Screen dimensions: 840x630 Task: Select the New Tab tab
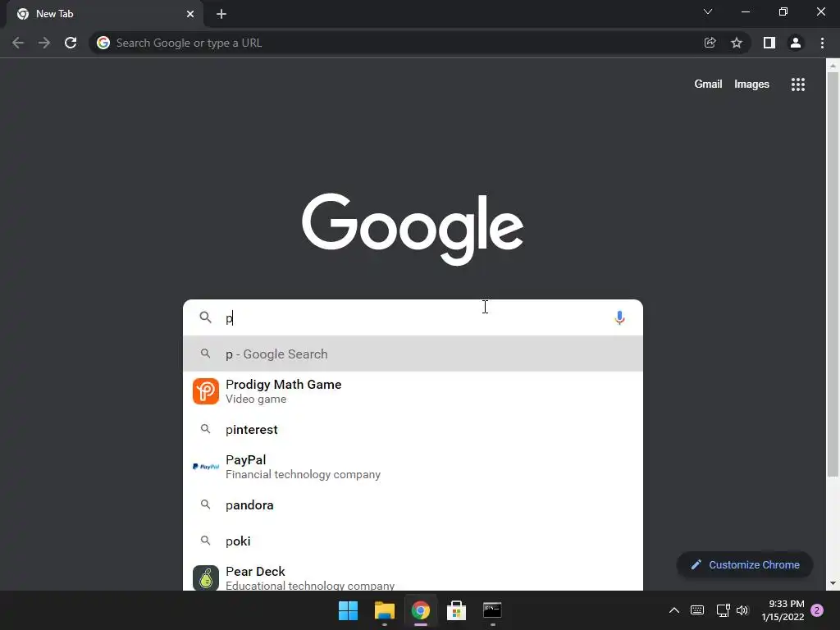click(x=105, y=14)
